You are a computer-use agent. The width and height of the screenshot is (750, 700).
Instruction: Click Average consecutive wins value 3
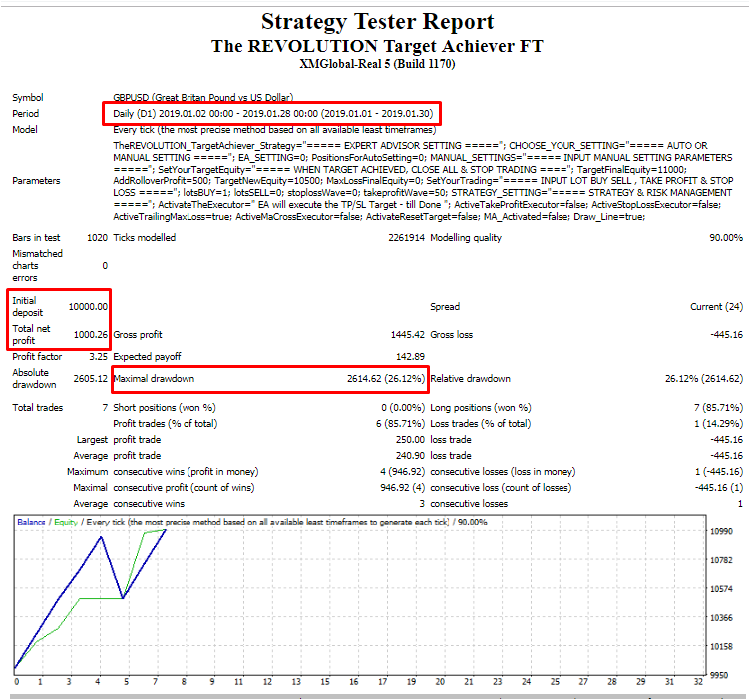point(422,503)
